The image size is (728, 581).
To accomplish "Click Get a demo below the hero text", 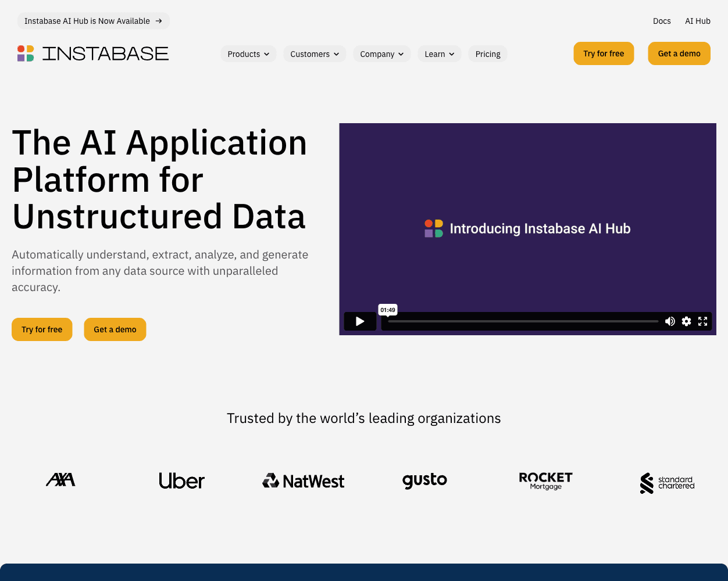I will click(115, 329).
